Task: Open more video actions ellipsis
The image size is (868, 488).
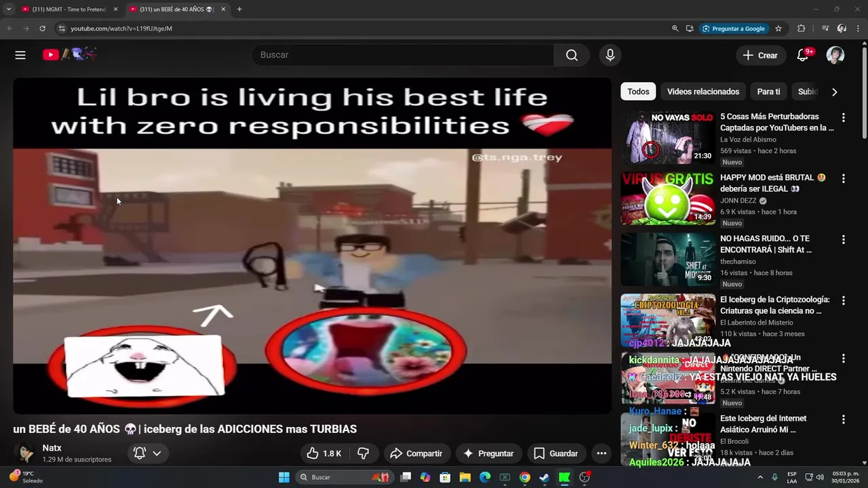Action: (x=601, y=453)
